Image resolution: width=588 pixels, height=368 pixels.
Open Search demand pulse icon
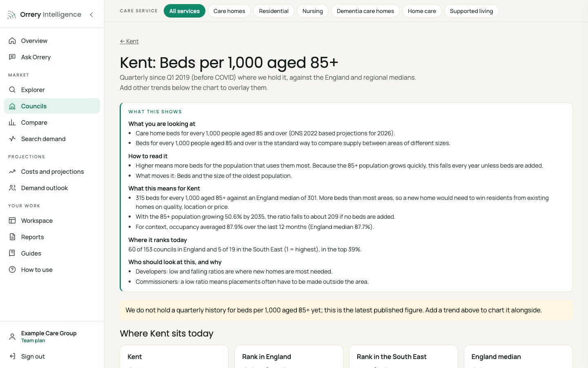click(12, 139)
